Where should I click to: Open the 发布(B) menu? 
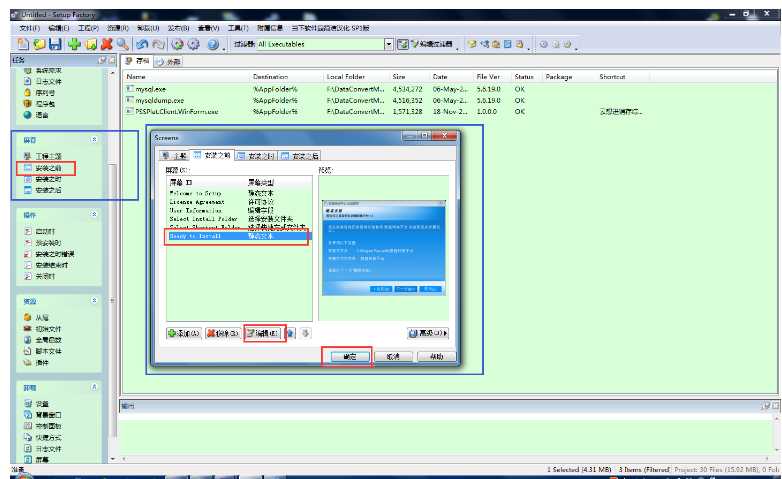(x=178, y=28)
